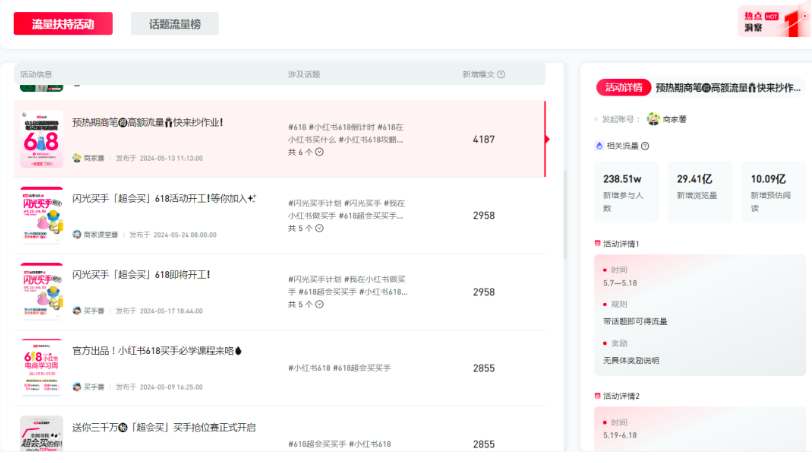Click the red arrow marker of selected row
The image size is (812, 463).
[547, 139]
